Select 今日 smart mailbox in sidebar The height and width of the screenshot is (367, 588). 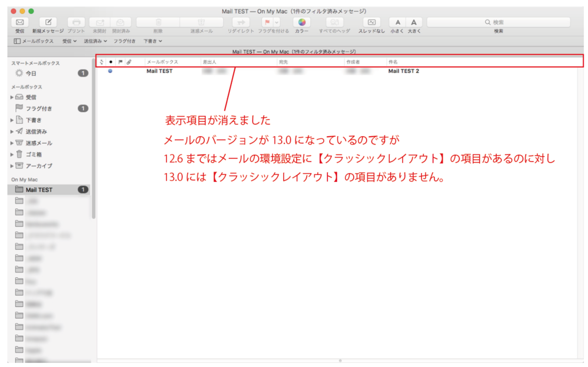coord(31,74)
